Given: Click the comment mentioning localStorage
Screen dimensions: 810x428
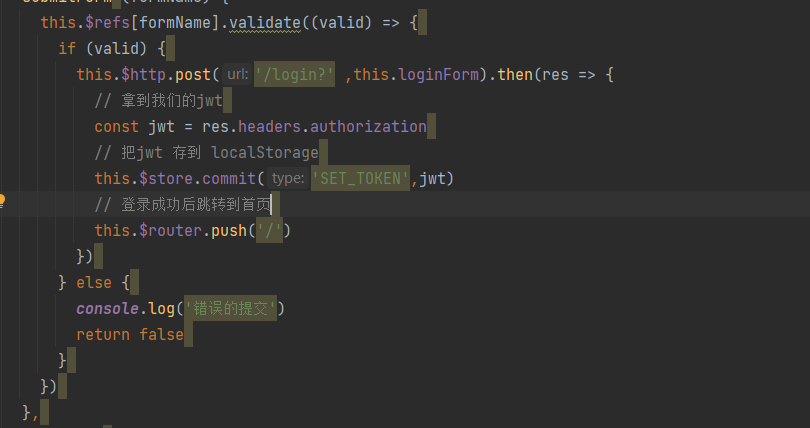Looking at the screenshot, I should coord(206,153).
